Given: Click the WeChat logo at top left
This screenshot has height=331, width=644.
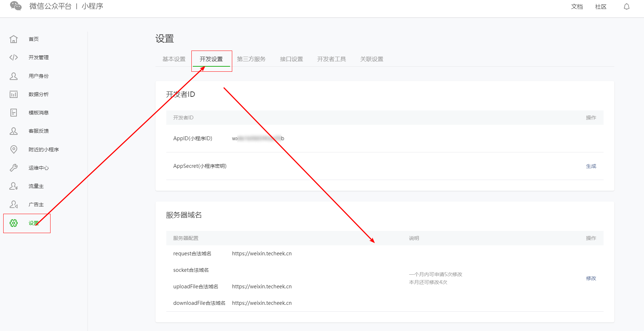Looking at the screenshot, I should pos(16,6).
